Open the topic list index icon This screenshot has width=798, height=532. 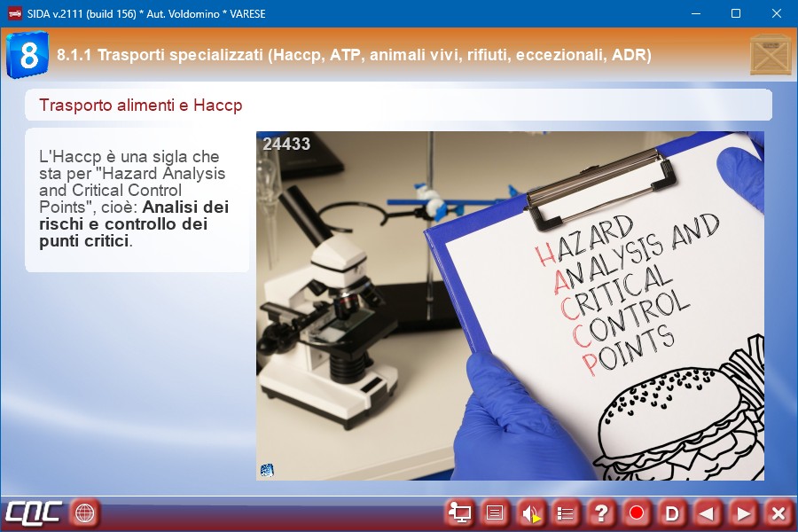tap(566, 512)
